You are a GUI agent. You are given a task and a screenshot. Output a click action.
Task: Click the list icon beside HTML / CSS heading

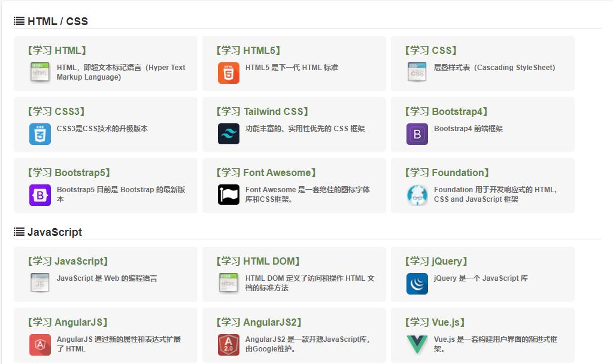coord(19,21)
